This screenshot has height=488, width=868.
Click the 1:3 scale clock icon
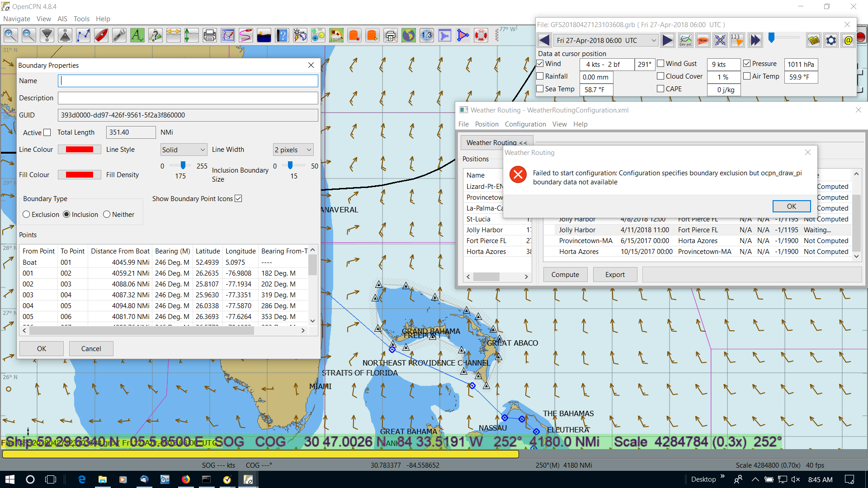(x=427, y=35)
